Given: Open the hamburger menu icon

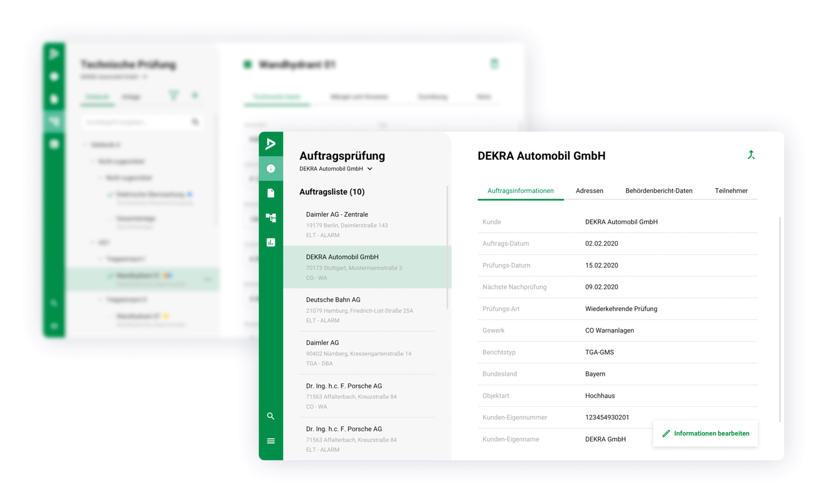Looking at the screenshot, I should [x=271, y=441].
